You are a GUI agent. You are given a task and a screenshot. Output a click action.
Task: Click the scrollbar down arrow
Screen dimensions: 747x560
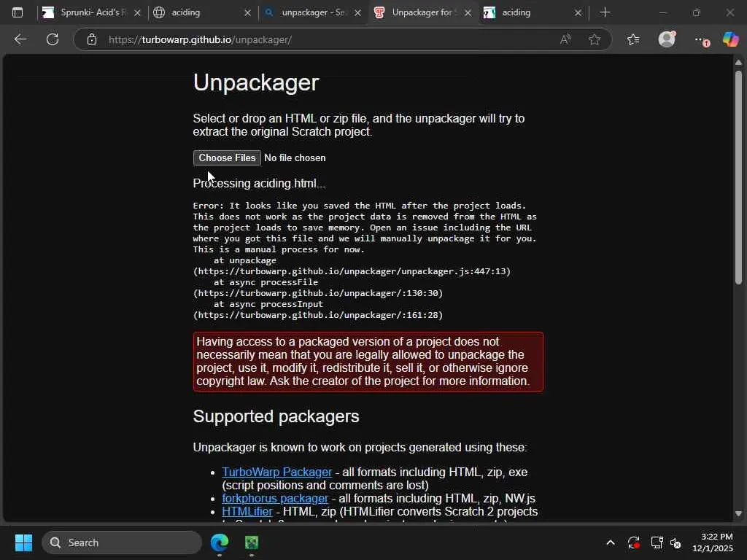(x=738, y=513)
